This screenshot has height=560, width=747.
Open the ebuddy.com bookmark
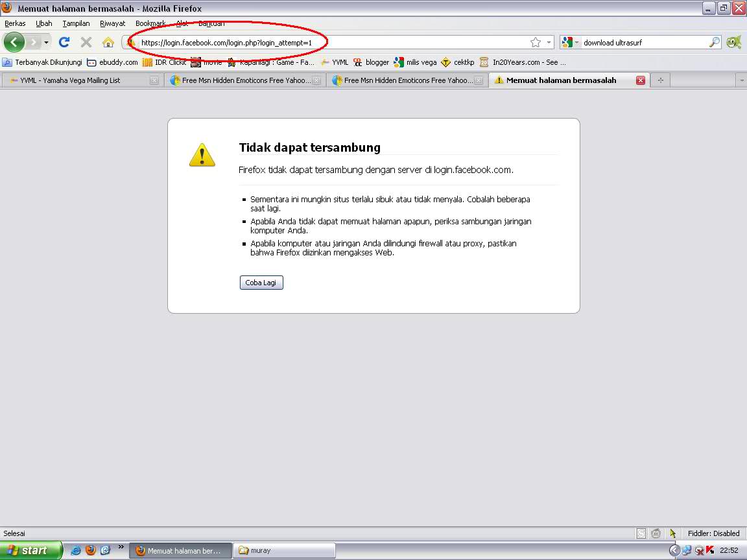112,62
